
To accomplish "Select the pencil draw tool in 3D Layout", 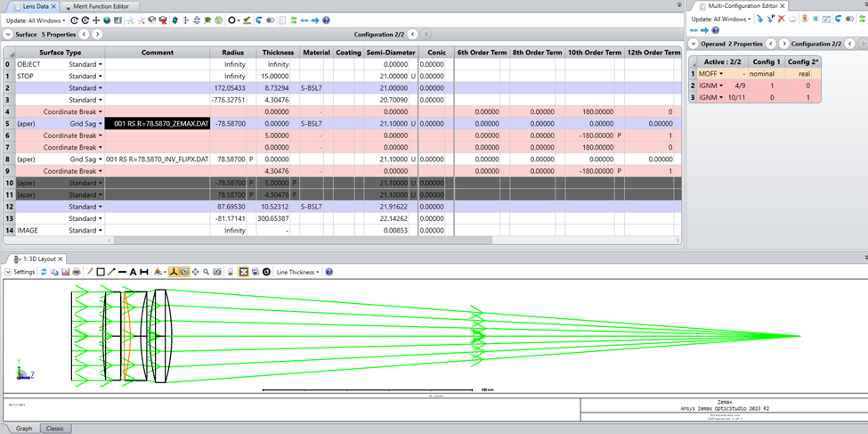I will [90, 272].
